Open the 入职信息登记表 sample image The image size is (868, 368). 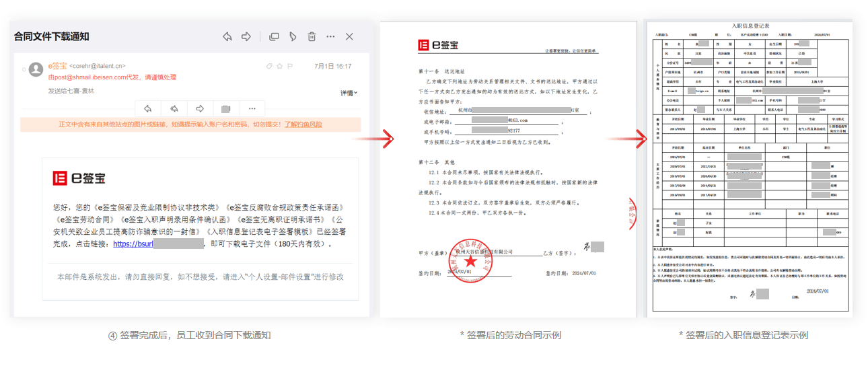coord(750,168)
